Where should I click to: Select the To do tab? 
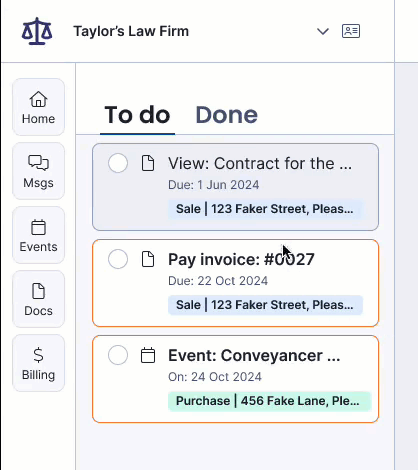coord(137,115)
